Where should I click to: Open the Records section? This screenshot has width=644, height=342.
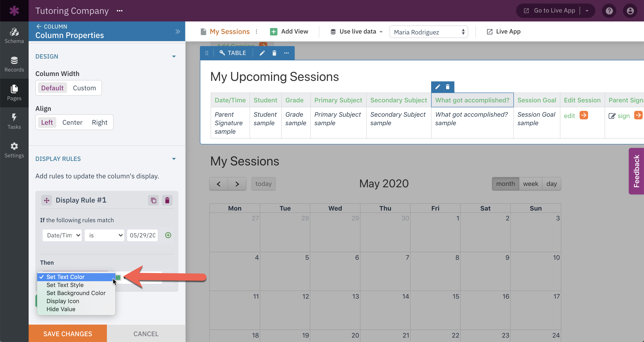click(14, 65)
